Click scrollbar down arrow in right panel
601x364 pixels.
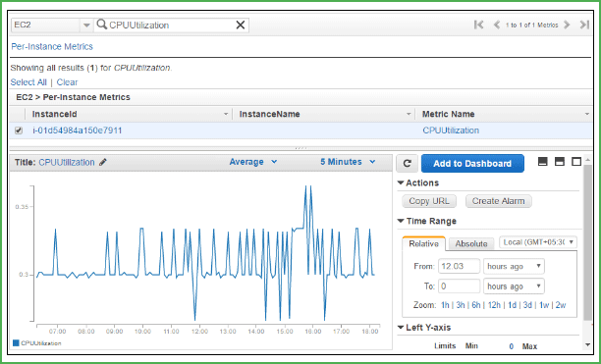click(x=587, y=345)
